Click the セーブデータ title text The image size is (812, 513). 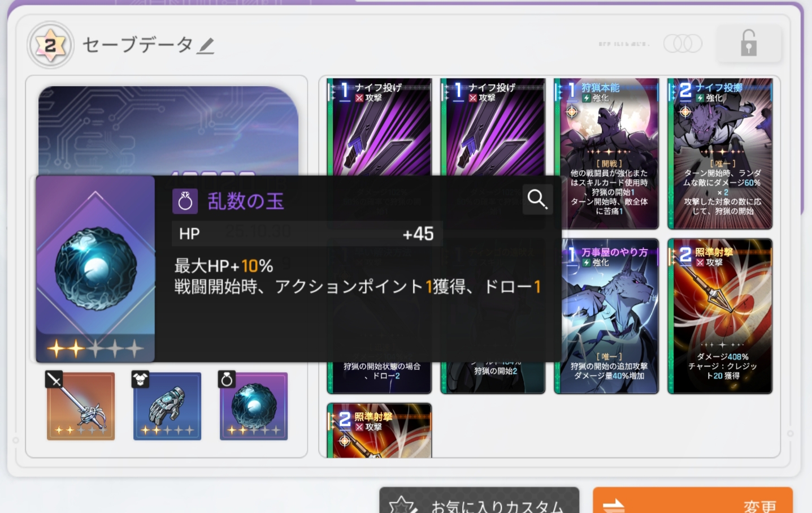coord(137,45)
